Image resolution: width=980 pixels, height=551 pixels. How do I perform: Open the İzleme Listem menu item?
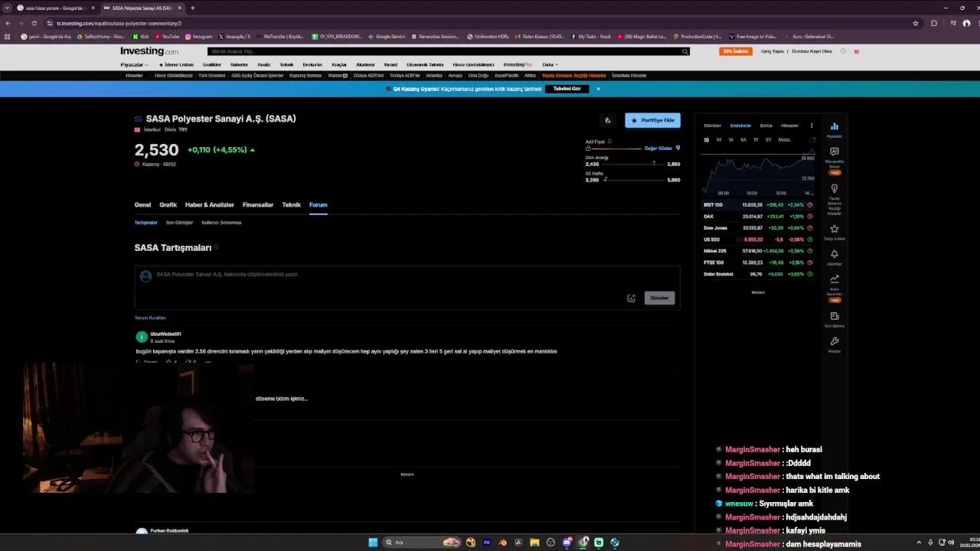[176, 64]
